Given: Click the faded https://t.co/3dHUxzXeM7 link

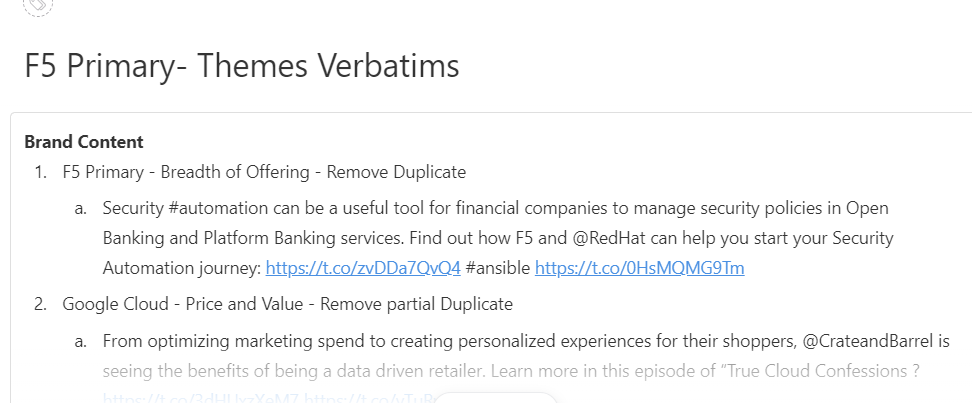Looking at the screenshot, I should [x=201, y=398].
